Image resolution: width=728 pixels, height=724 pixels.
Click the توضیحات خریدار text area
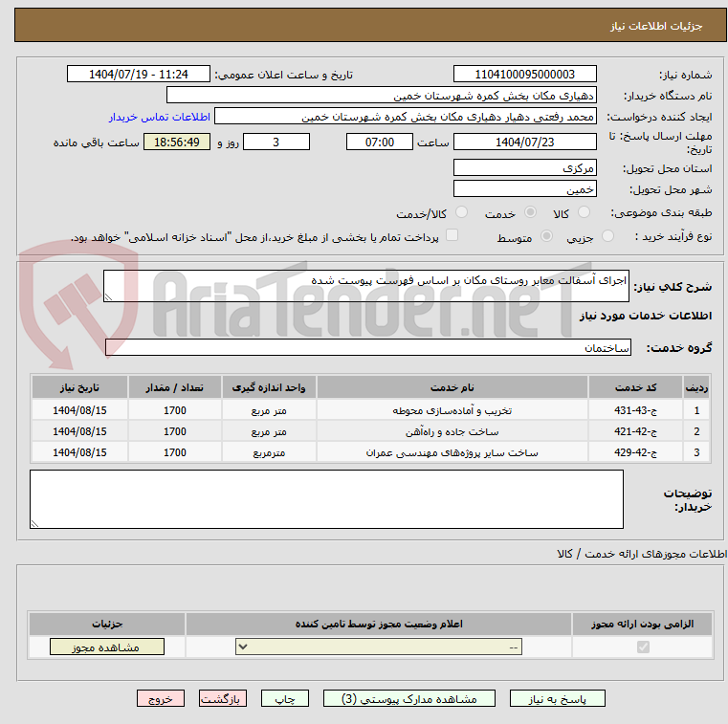point(326,499)
